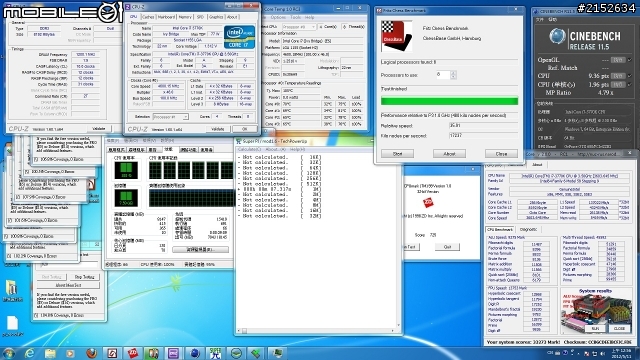The width and height of the screenshot is (640, 360).
Task: Select the CPU Benchmark tab in benchmark window
Action: click(x=500, y=229)
